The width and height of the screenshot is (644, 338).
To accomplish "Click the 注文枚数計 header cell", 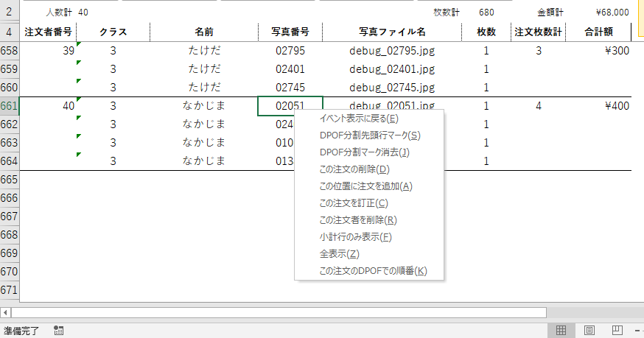I will [538, 32].
